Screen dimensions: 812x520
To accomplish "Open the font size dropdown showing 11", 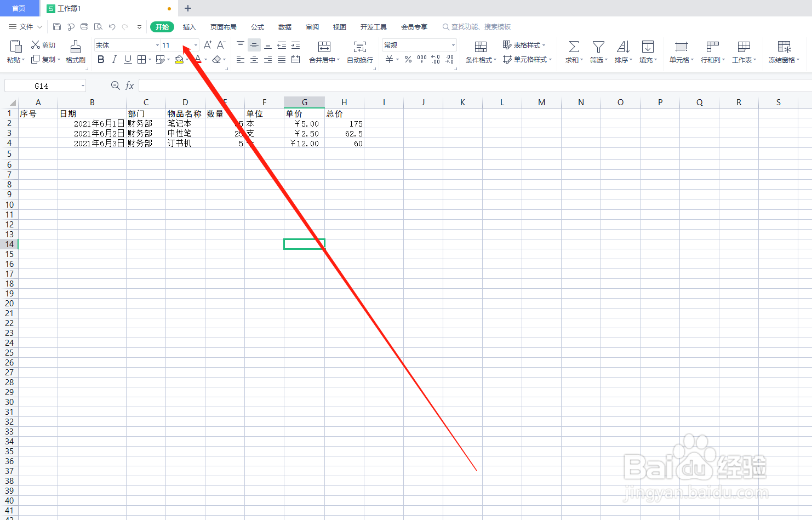I will (196, 45).
